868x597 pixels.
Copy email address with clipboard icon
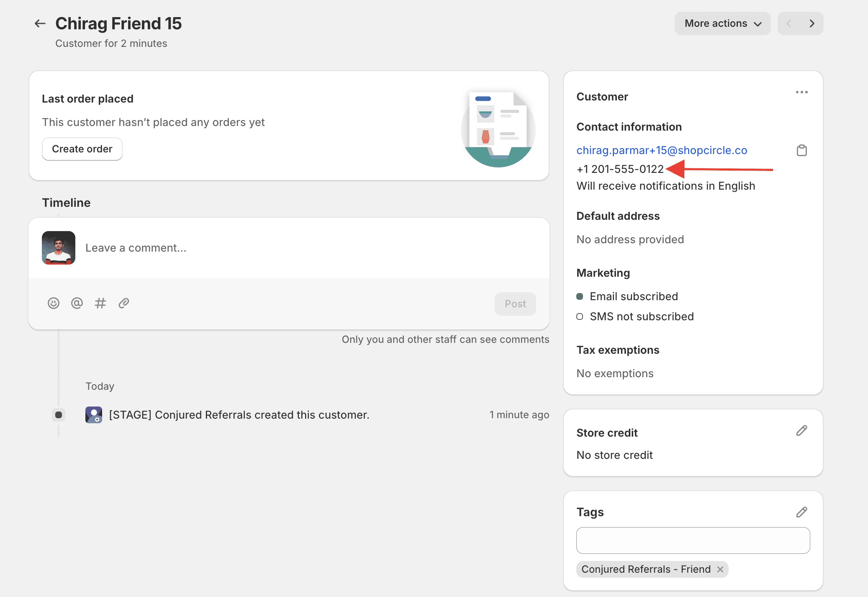pos(801,150)
